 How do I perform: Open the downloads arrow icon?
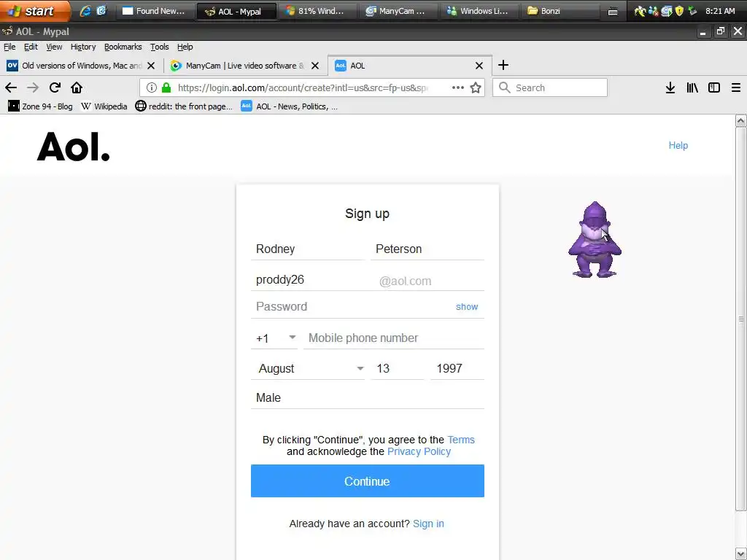pyautogui.click(x=670, y=87)
